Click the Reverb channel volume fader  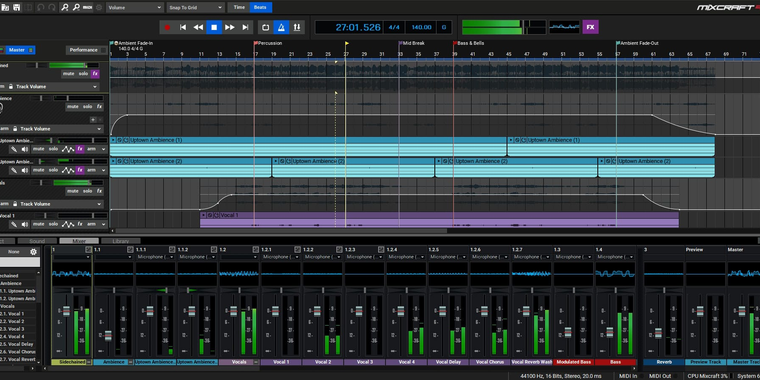coord(658,332)
